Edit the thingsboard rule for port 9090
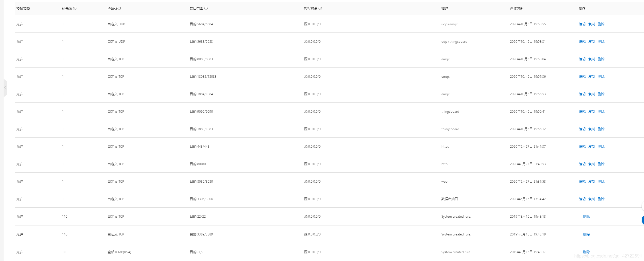Viewport: 644px width, 261px height. point(582,112)
